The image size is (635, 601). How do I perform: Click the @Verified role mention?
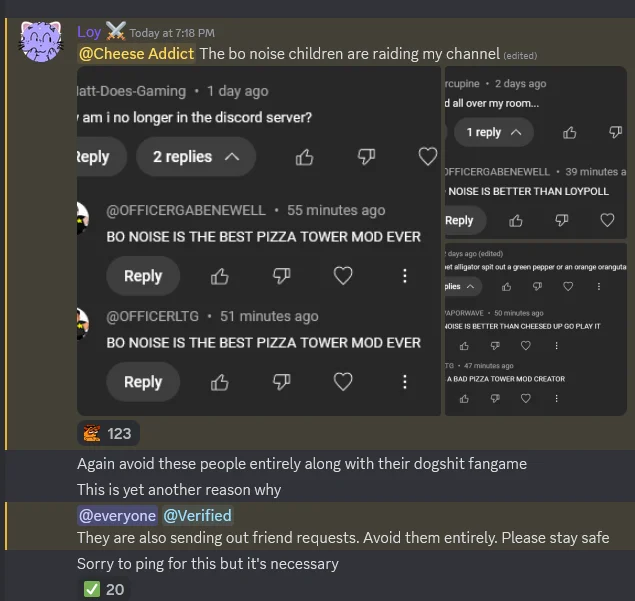(x=197, y=516)
